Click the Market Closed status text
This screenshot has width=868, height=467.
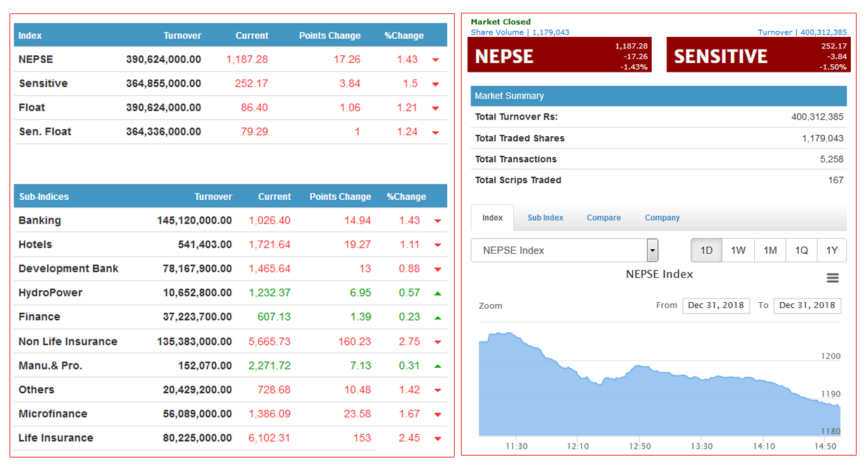500,22
